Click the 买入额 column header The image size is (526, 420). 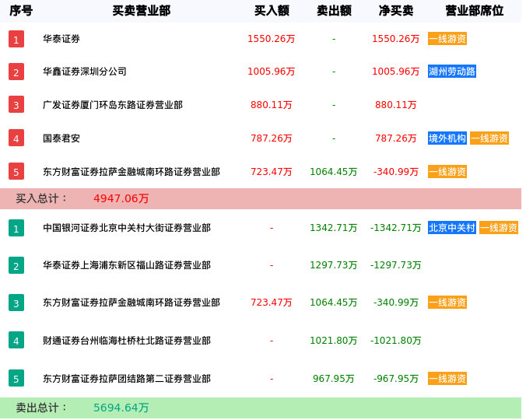272,11
